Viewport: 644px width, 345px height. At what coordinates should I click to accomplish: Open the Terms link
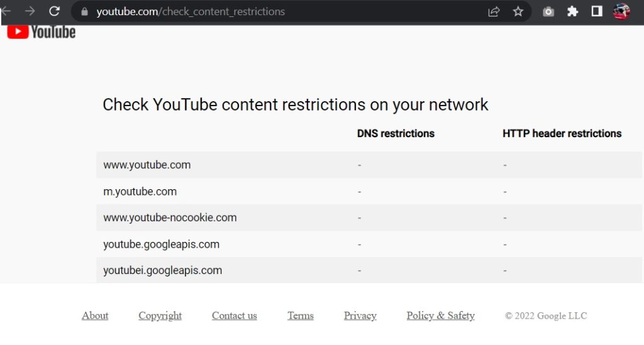300,315
